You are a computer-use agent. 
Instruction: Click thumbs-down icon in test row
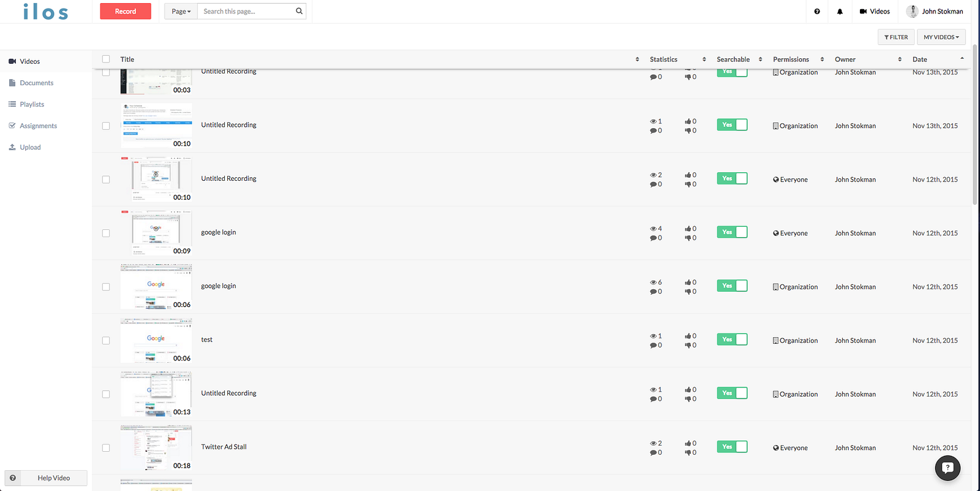tap(688, 345)
